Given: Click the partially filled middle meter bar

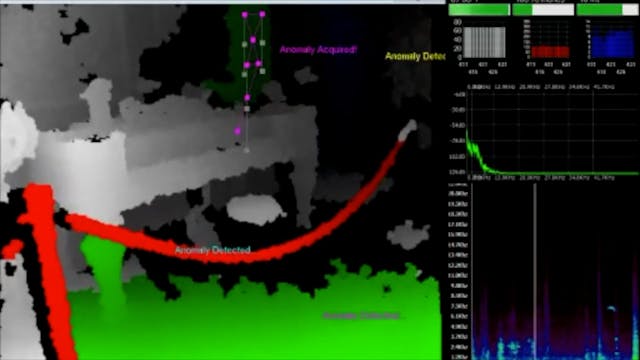Looking at the screenshot, I should (543, 10).
